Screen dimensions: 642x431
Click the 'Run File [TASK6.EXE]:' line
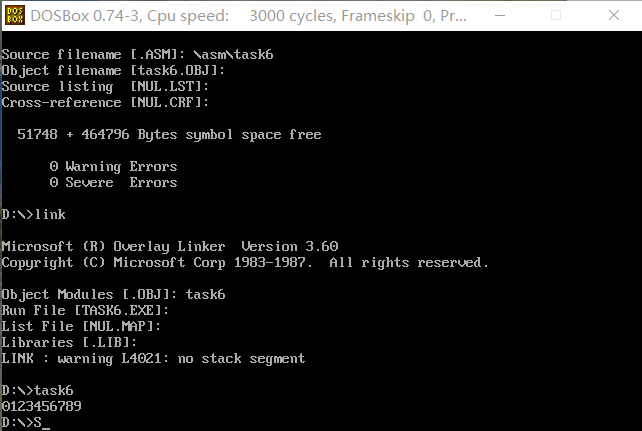pos(85,310)
